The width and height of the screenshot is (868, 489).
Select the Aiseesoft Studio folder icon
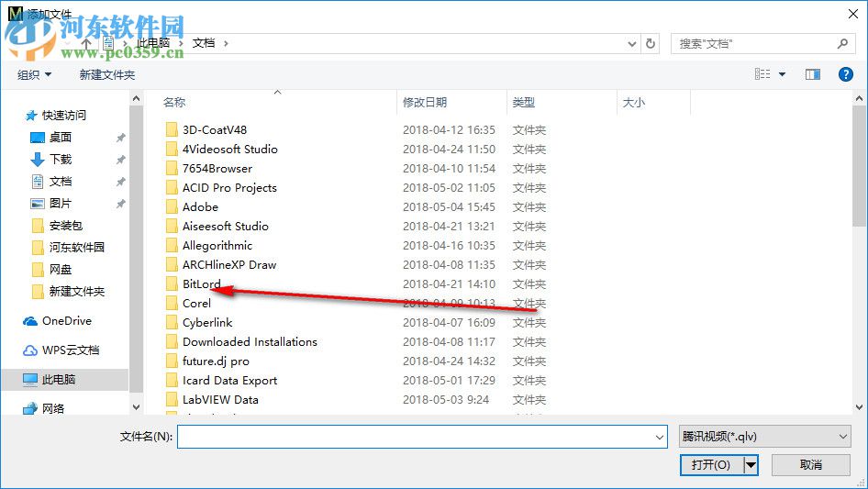point(172,226)
